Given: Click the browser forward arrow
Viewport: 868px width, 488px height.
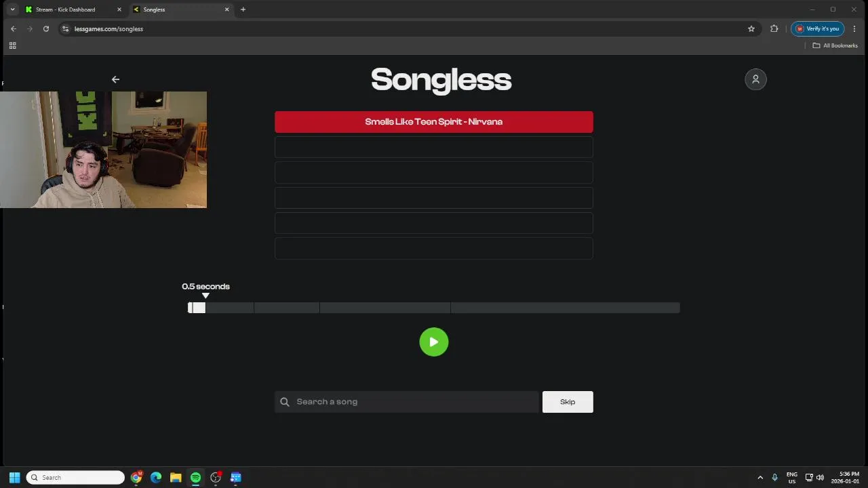Looking at the screenshot, I should [30, 28].
